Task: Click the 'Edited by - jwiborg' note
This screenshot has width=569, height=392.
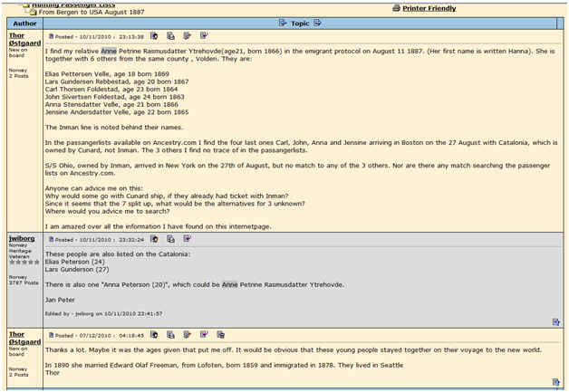Action: tap(104, 313)
